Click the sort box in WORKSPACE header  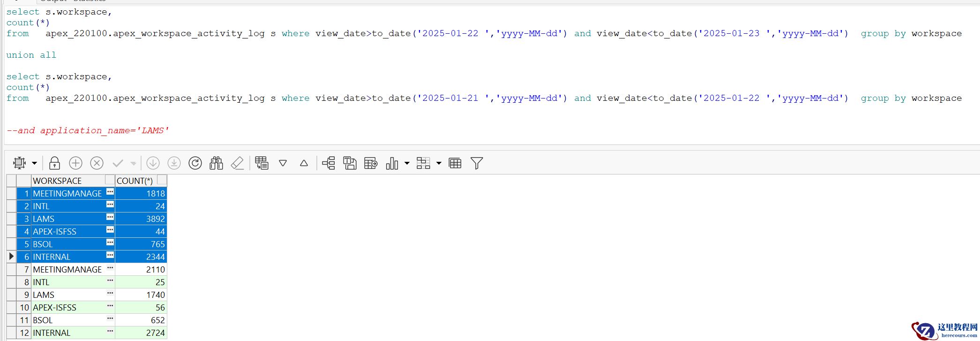pyautogui.click(x=110, y=180)
